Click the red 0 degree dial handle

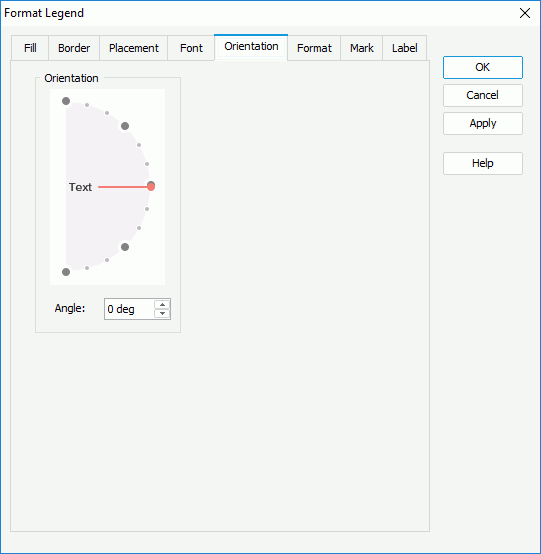click(x=151, y=186)
